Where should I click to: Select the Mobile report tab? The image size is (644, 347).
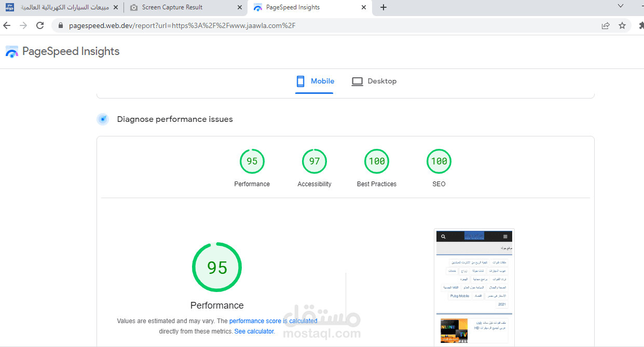click(x=314, y=81)
